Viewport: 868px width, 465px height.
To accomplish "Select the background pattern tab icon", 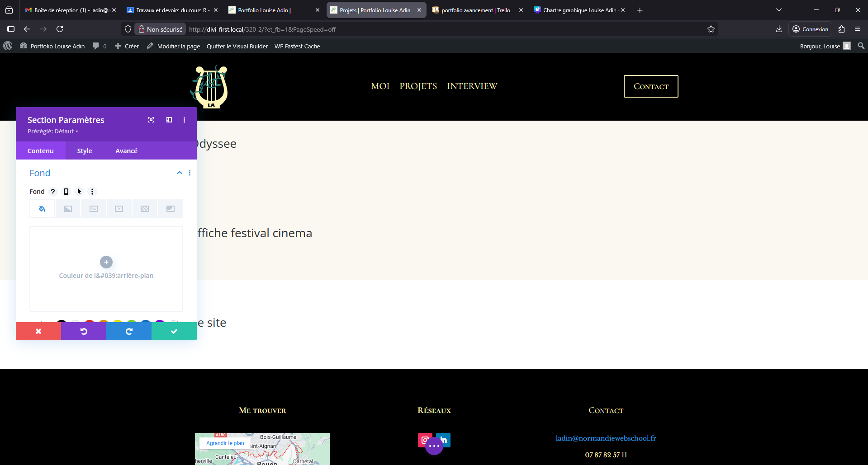I will click(145, 209).
